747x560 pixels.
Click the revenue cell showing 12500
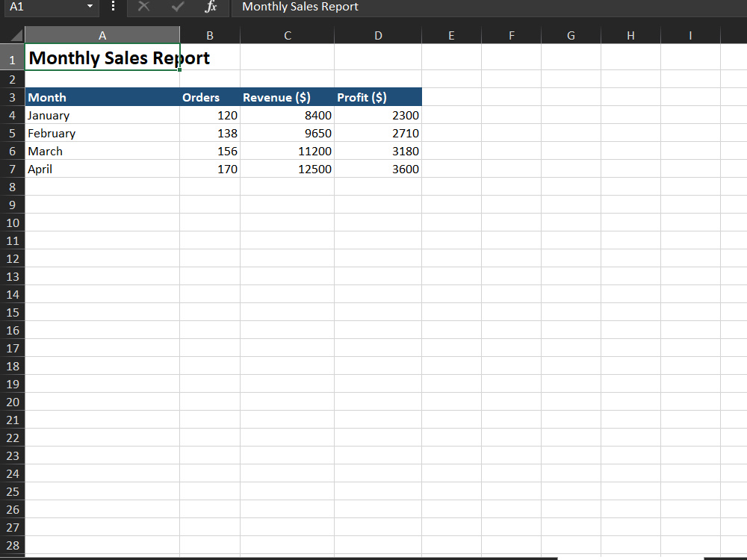coord(288,169)
